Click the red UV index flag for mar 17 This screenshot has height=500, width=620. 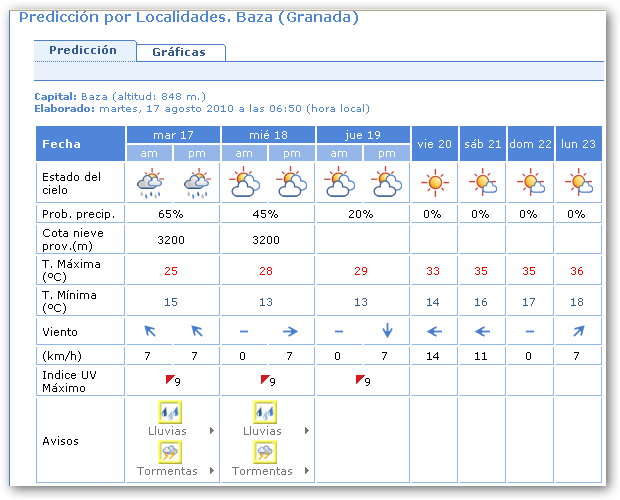171,380
